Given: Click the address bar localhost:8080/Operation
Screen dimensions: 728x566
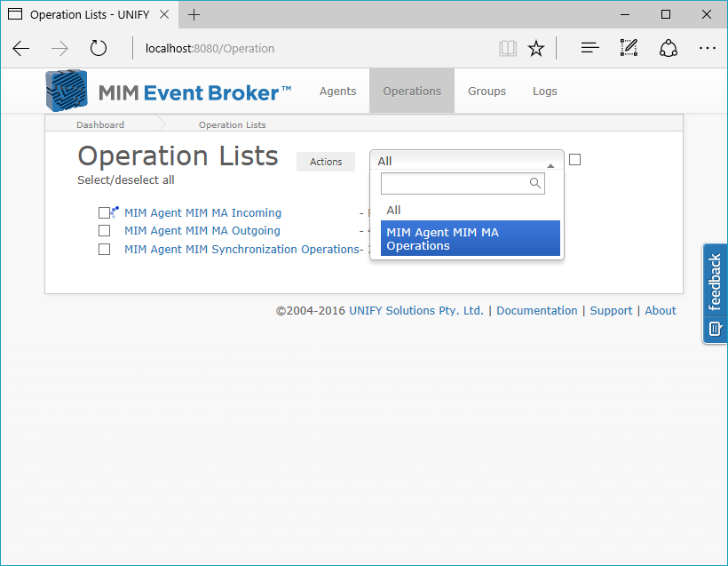Looking at the screenshot, I should point(210,48).
